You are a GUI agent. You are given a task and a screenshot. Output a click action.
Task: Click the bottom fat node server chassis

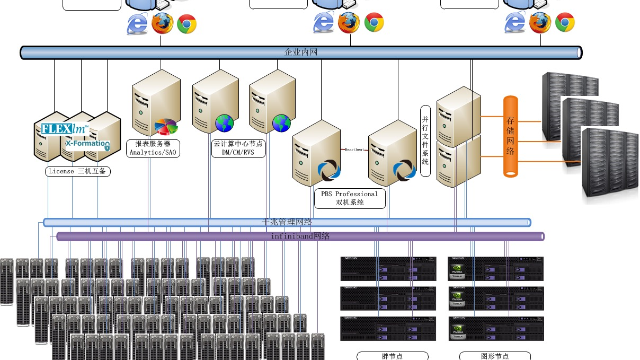pos(388,329)
